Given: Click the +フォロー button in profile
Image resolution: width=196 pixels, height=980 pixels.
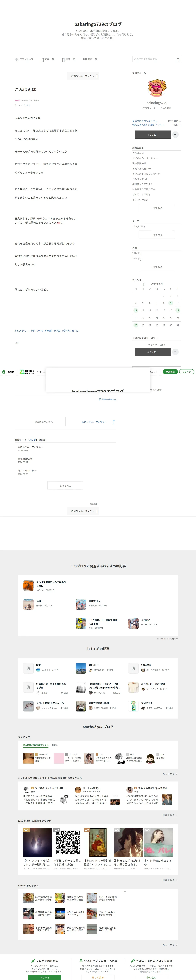Looking at the screenshot, I should point(153,135).
